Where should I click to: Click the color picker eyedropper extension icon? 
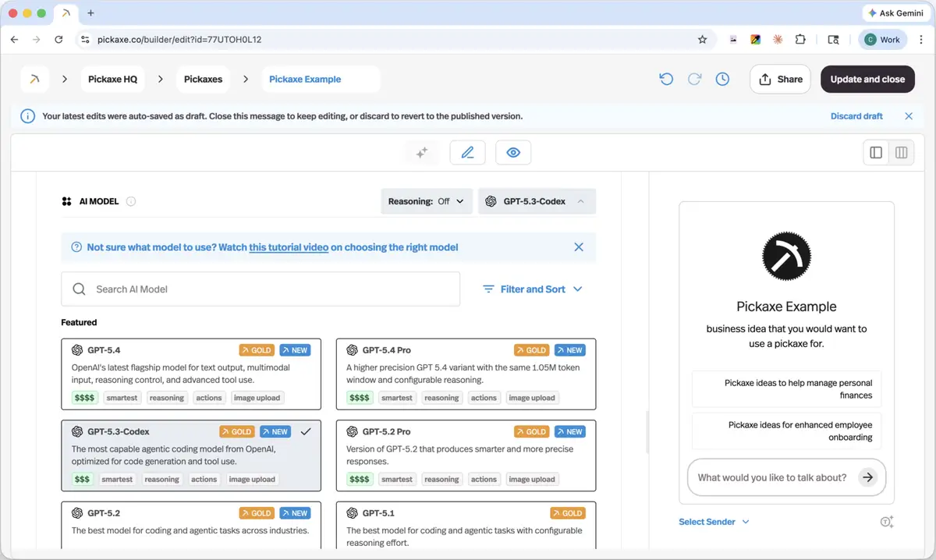point(755,40)
